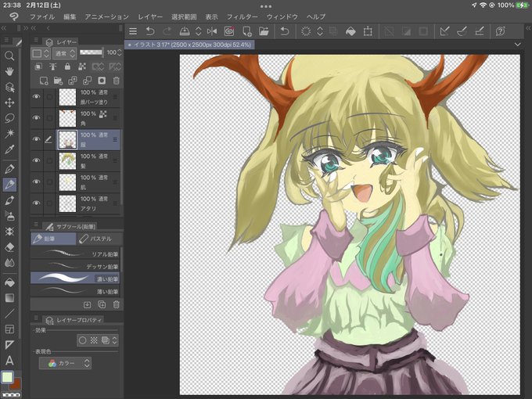This screenshot has height=399, width=532.
Task: Open レイヤー menu
Action: (x=150, y=16)
